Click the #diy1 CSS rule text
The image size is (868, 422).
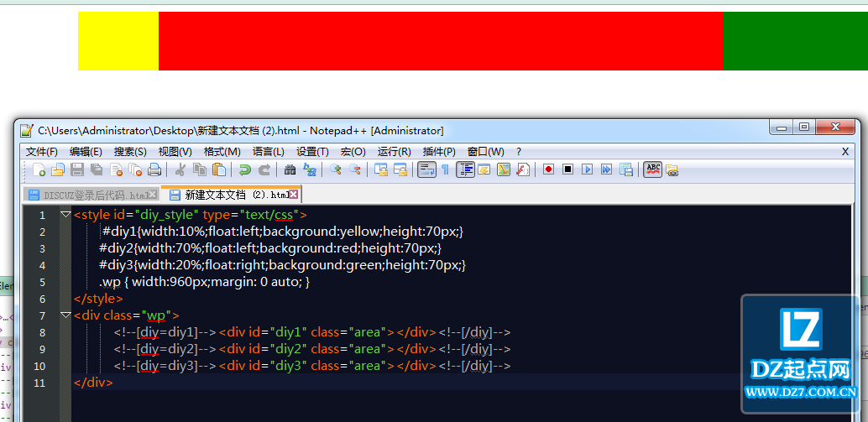pos(283,232)
